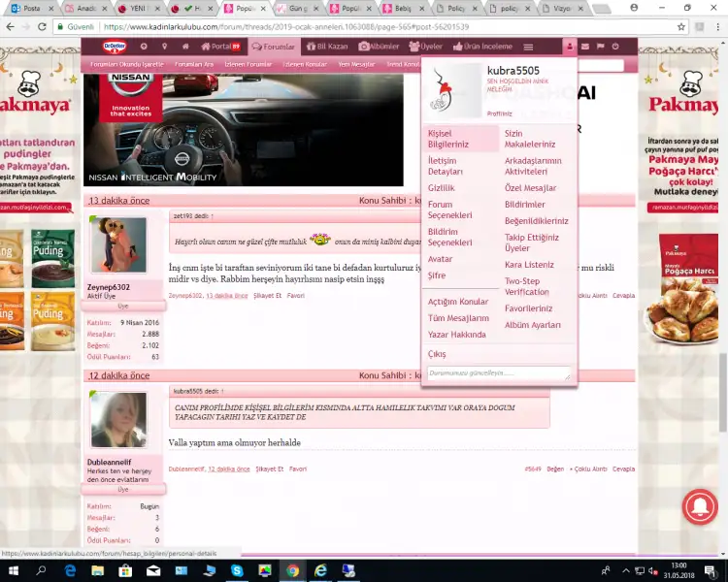Select Two-Step Verification menu entry
This screenshot has width=728, height=582.
pos(526,286)
